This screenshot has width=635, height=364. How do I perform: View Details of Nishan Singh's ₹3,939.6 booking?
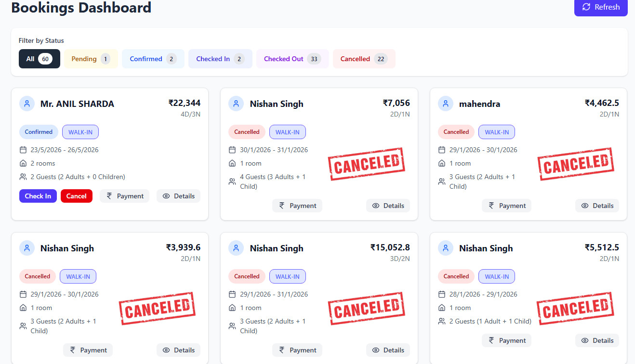178,350
